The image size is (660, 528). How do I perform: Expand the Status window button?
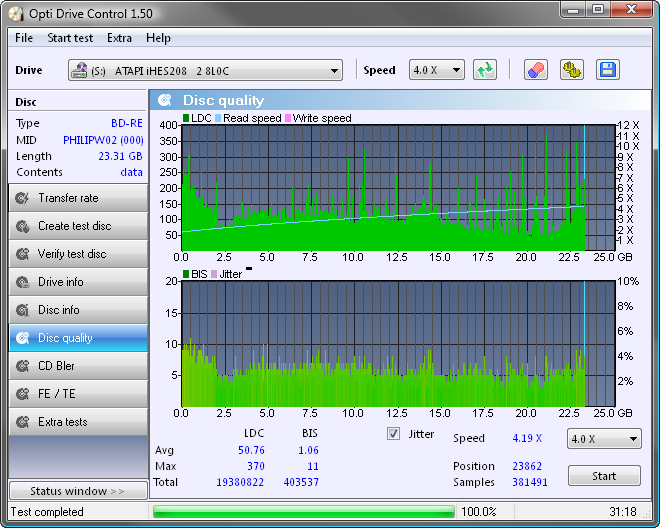[78, 491]
